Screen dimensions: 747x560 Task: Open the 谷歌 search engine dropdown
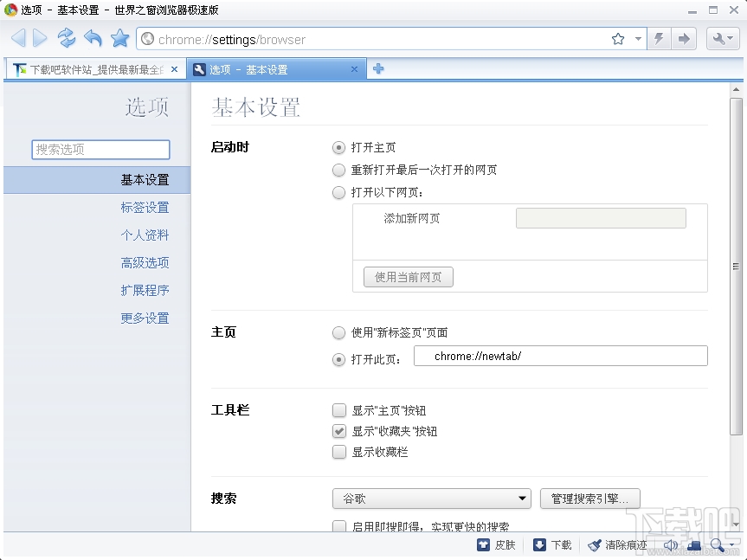coord(432,499)
